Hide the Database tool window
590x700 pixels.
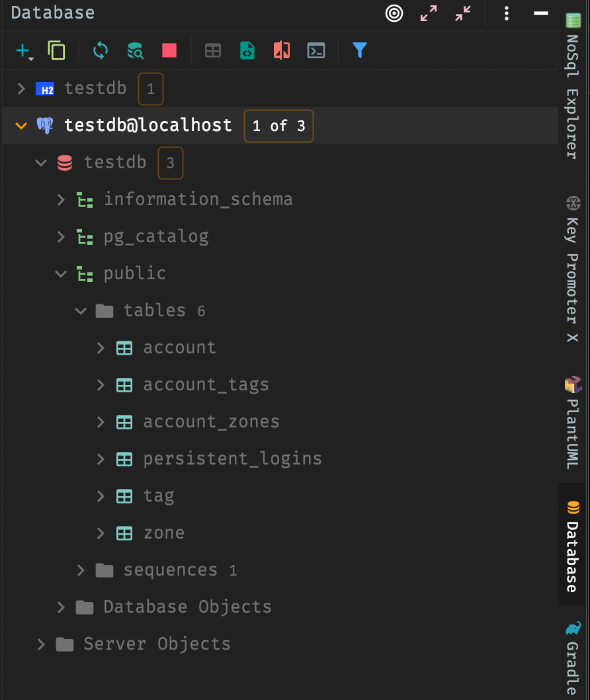(541, 13)
